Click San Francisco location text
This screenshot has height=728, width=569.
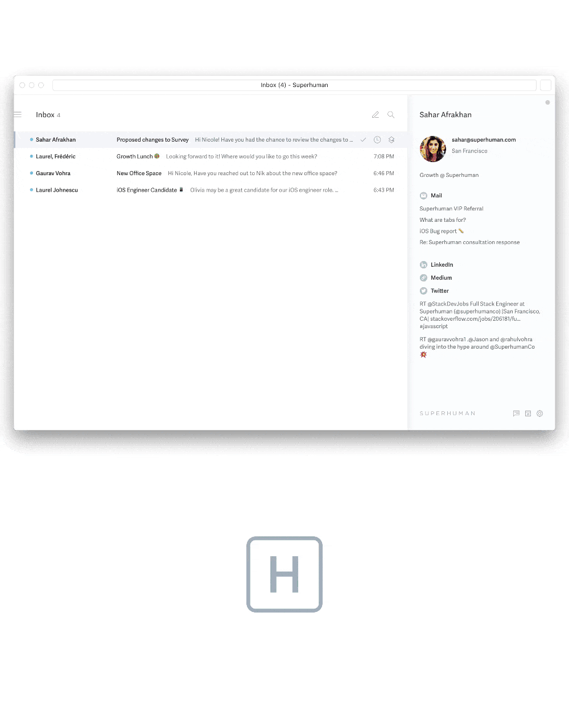tap(469, 151)
